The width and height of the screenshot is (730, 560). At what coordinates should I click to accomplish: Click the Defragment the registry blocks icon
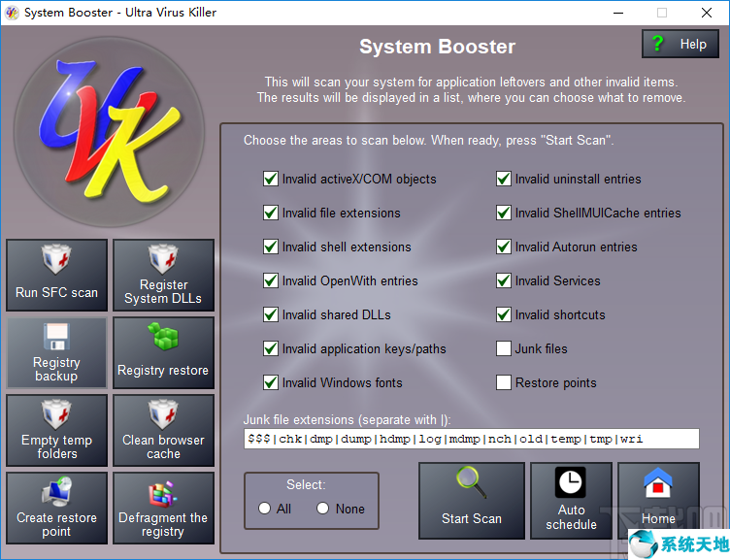[x=163, y=493]
